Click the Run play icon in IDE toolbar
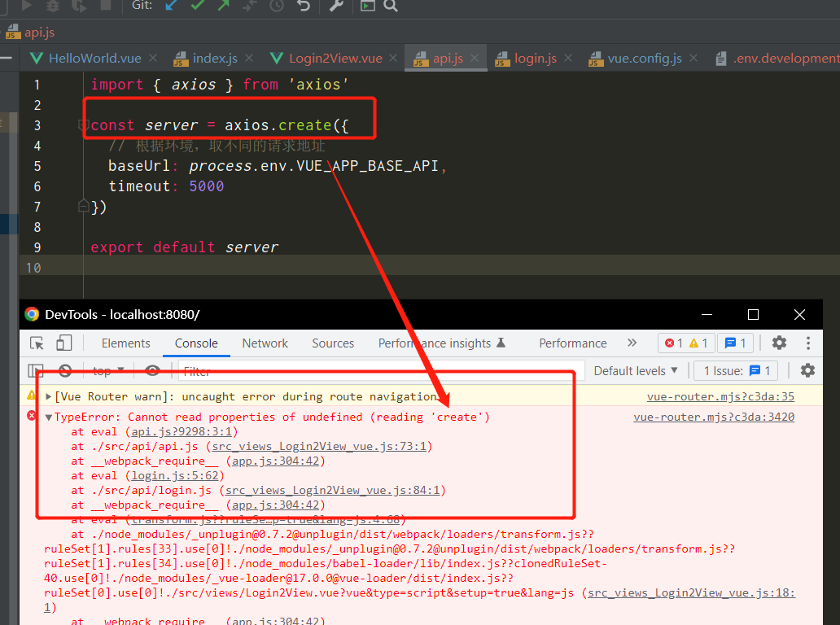This screenshot has width=840, height=625. [26, 6]
